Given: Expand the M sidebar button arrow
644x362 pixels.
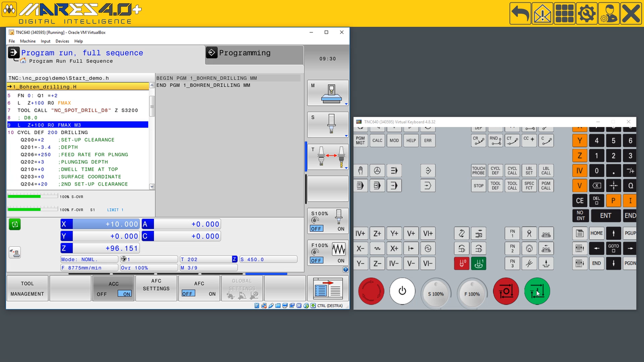Looking at the screenshot, I should click(x=346, y=104).
